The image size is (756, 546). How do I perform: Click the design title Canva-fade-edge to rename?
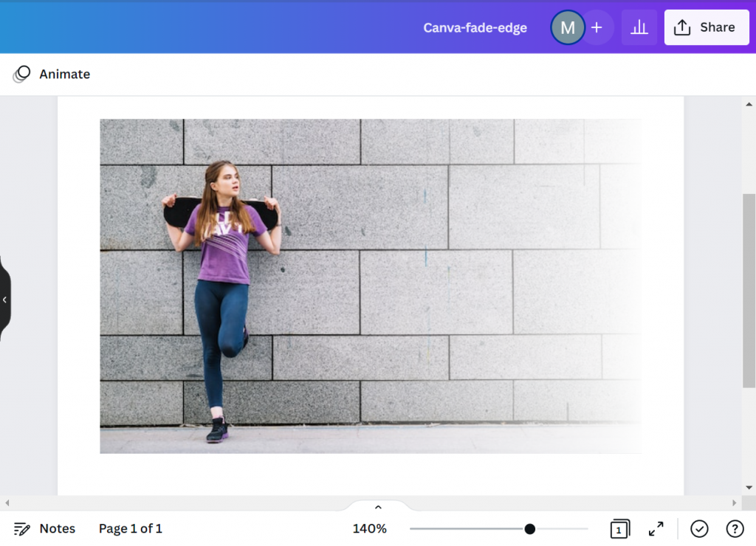pos(475,27)
